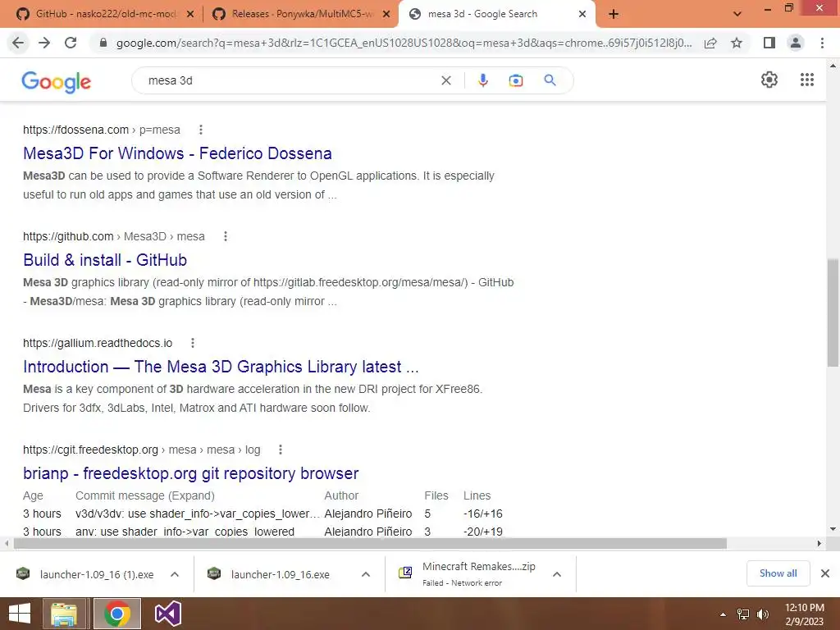The width and height of the screenshot is (840, 630).
Task: Click the scrollbar down arrow
Action: pos(833,529)
